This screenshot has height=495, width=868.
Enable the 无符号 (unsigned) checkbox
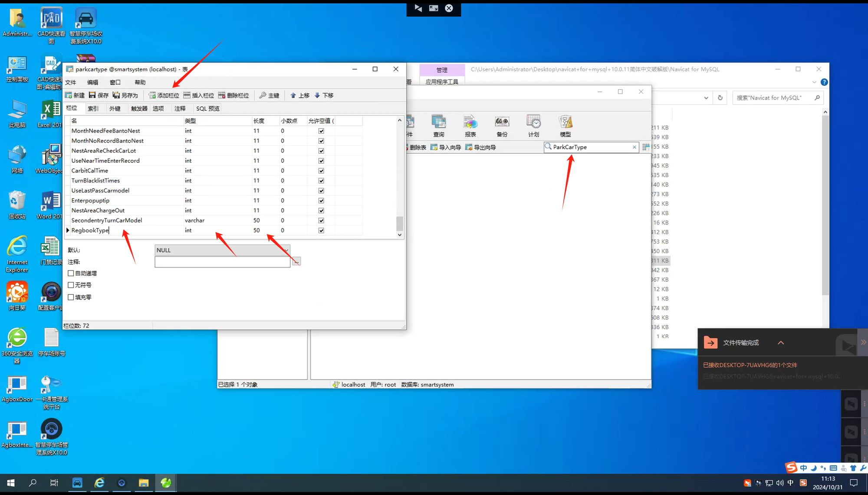coord(71,285)
